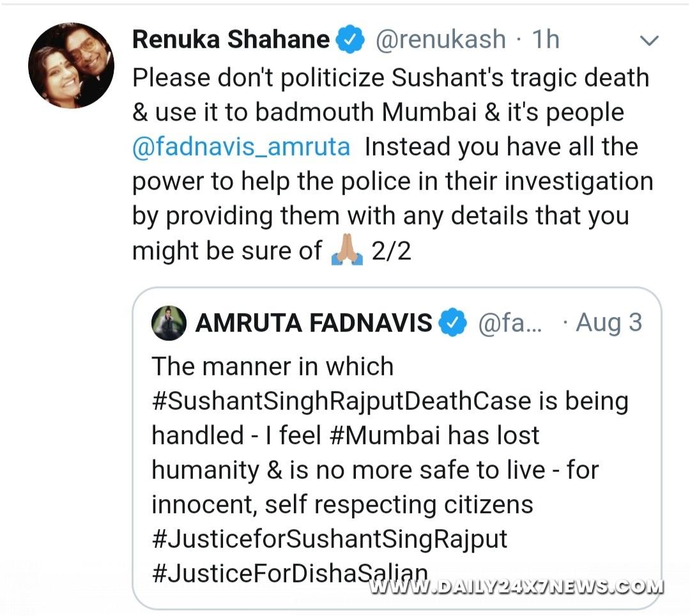This screenshot has height=616, width=690.
Task: Open Amruta Fadnavis's small avatar
Action: (x=169, y=323)
